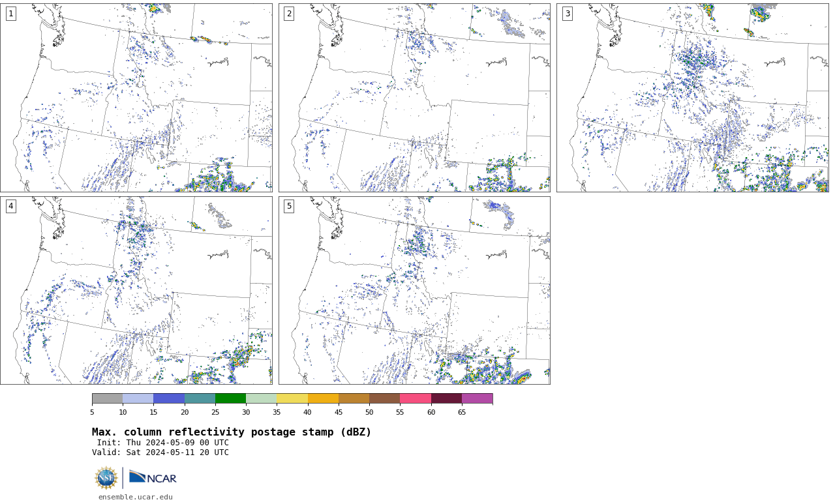Screen dimensions: 835x504
Task: Click the 'Init: Thu 2024-05-09 00 UTC' text
Action: 163,443
